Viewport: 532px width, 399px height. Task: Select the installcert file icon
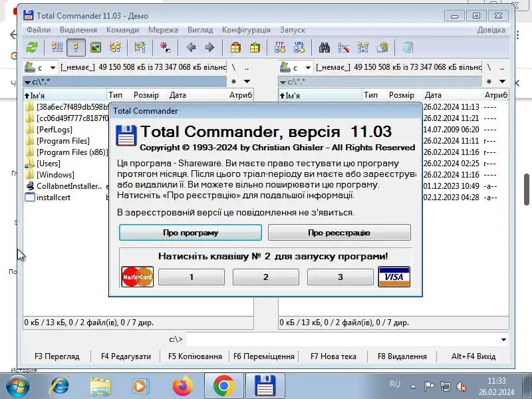30,197
